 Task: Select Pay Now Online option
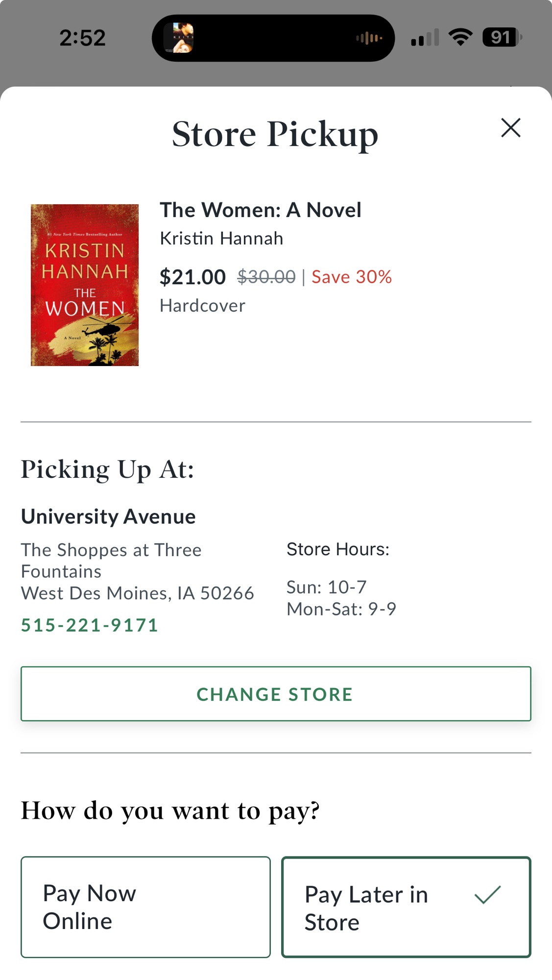point(145,907)
